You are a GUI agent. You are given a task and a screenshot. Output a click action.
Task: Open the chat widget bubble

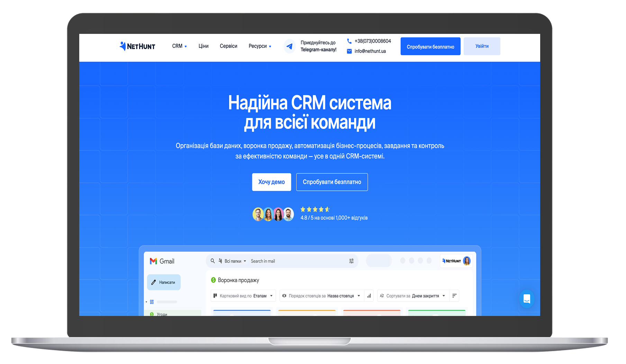coord(527,299)
